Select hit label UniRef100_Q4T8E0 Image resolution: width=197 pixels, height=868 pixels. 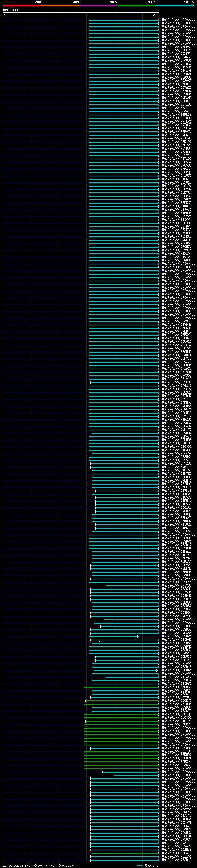(177, 677)
